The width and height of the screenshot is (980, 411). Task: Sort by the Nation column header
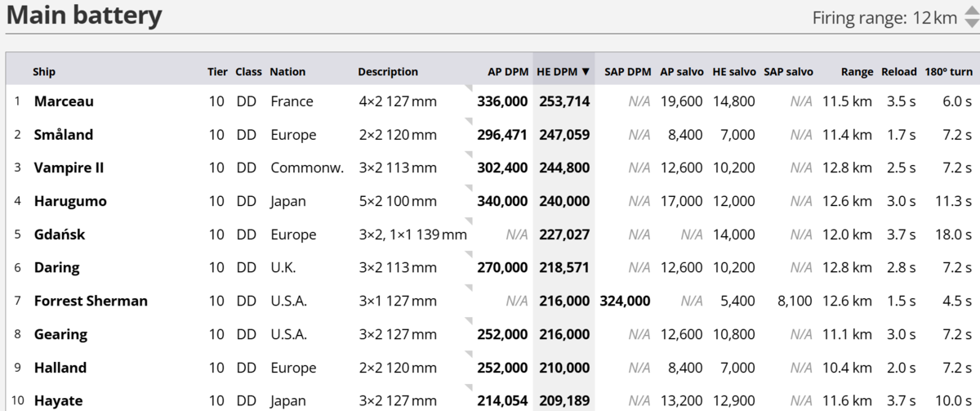pyautogui.click(x=287, y=72)
